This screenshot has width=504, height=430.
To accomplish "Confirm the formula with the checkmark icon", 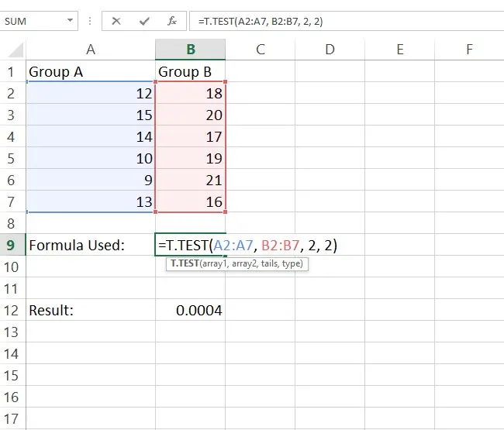I will point(144,21).
